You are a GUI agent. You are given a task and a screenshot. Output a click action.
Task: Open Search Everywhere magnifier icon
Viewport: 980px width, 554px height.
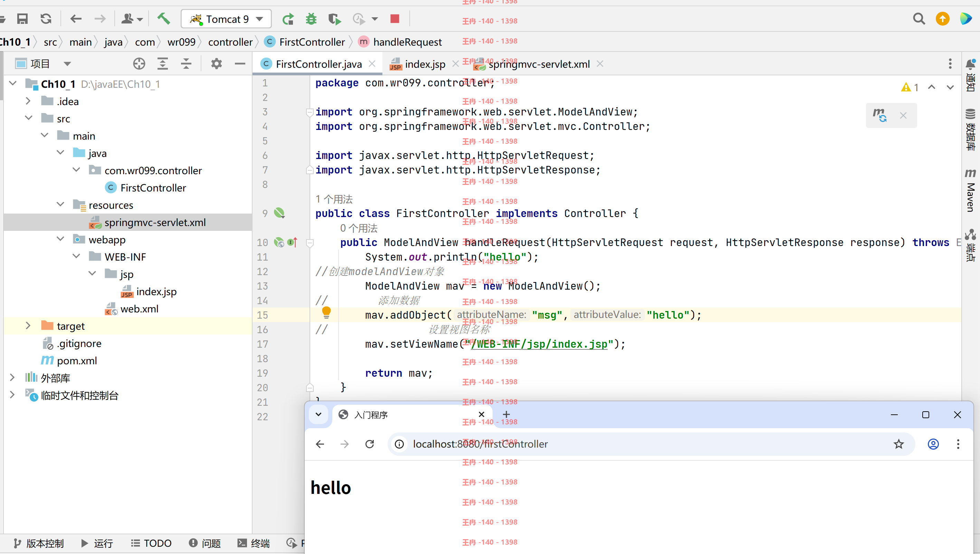point(919,19)
